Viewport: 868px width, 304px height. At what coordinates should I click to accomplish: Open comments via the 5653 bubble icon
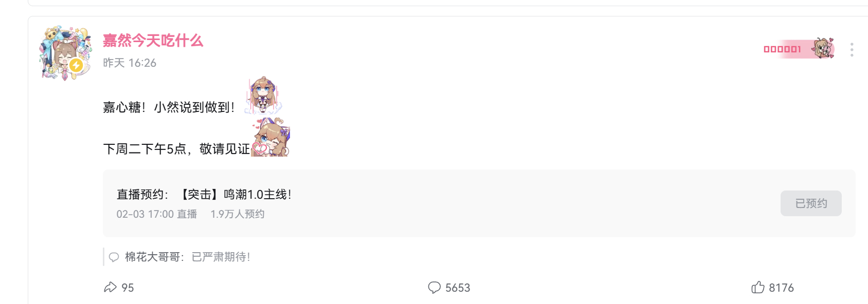point(435,287)
